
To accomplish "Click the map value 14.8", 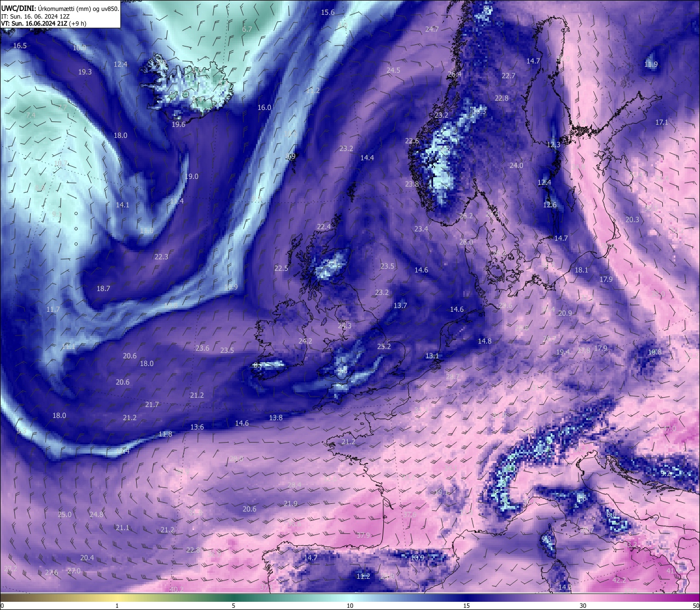I will click(x=485, y=341).
